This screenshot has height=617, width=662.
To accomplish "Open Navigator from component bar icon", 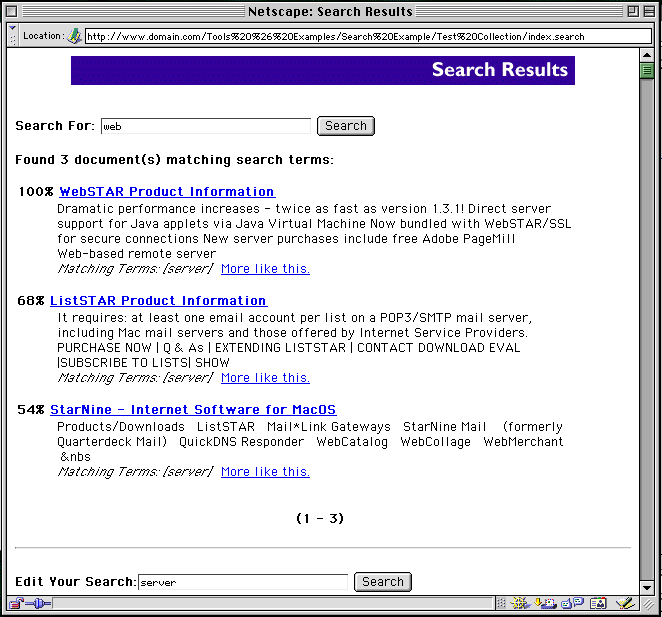I will pyautogui.click(x=520, y=603).
